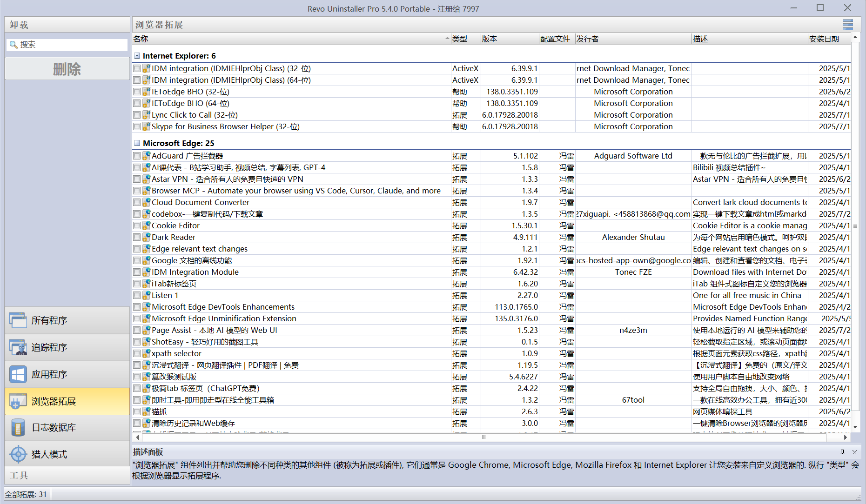Click the Lync Click to Call icon
Screen dimensions: 866x504
[x=146, y=115]
